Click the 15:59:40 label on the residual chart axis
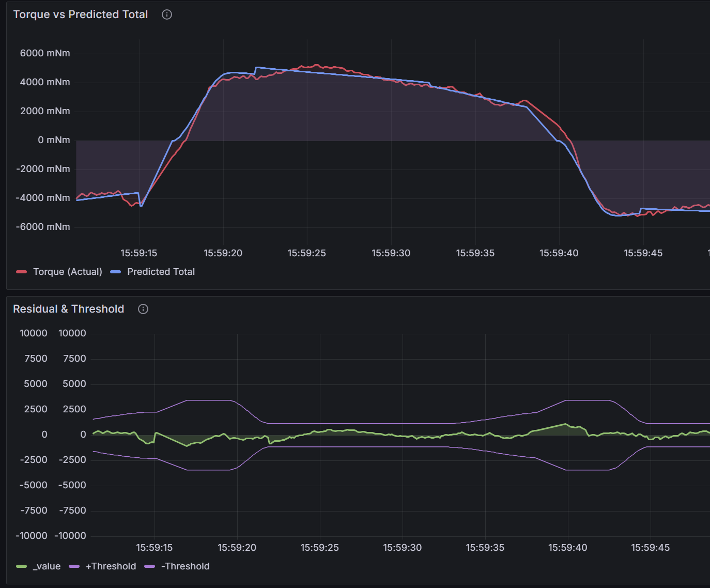 click(567, 547)
